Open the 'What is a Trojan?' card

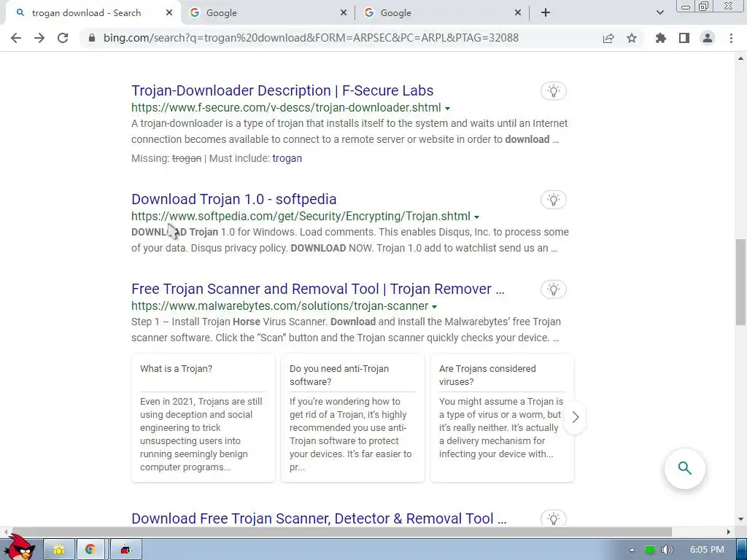(203, 418)
